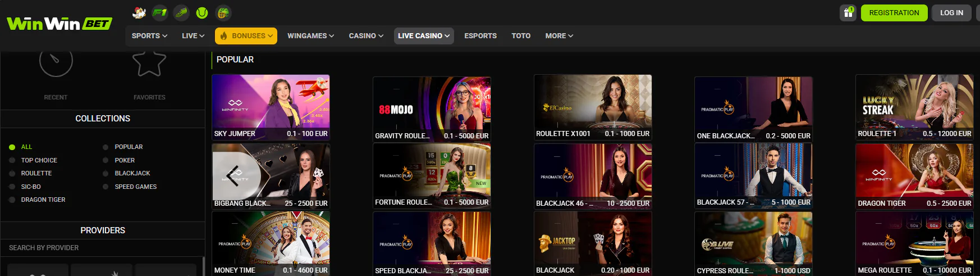The height and width of the screenshot is (276, 980).
Task: Expand the More dropdown menu
Action: click(559, 36)
